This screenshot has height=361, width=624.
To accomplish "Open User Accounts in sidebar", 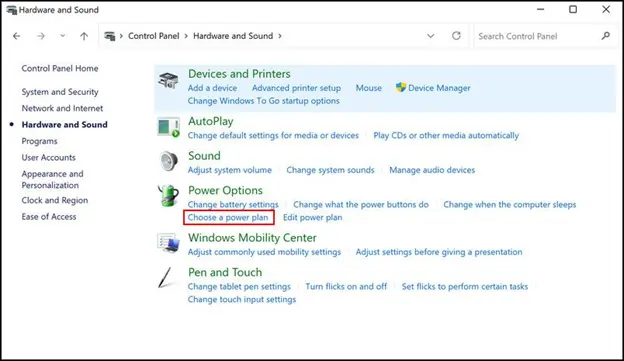I will pos(48,158).
